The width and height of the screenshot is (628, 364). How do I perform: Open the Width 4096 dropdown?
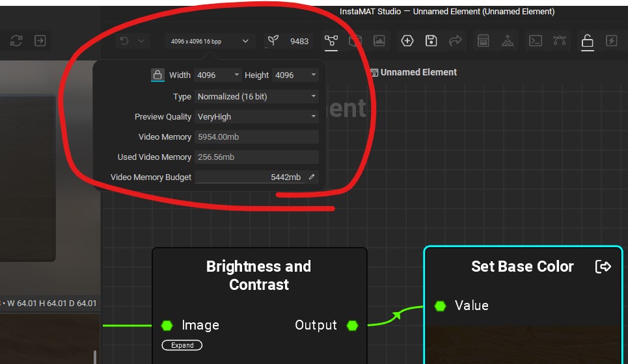pos(218,75)
